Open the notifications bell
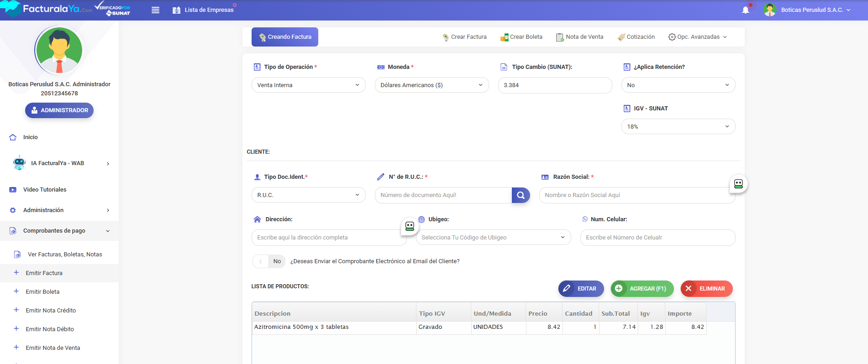868x364 pixels. (x=746, y=10)
